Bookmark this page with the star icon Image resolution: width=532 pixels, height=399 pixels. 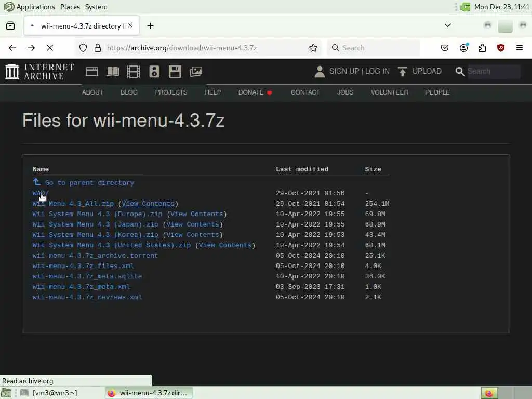click(x=313, y=48)
